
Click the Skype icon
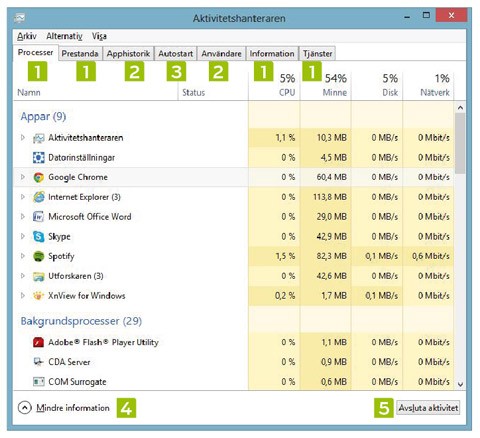pyautogui.click(x=39, y=236)
